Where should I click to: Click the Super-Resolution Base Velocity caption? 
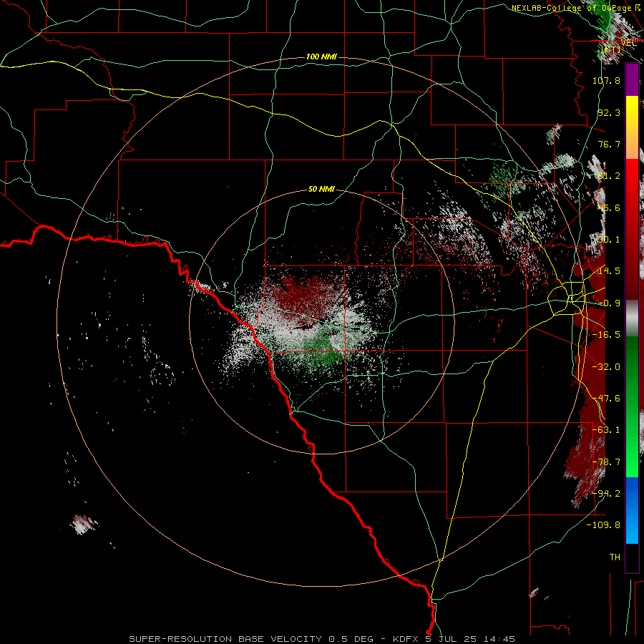point(321,639)
